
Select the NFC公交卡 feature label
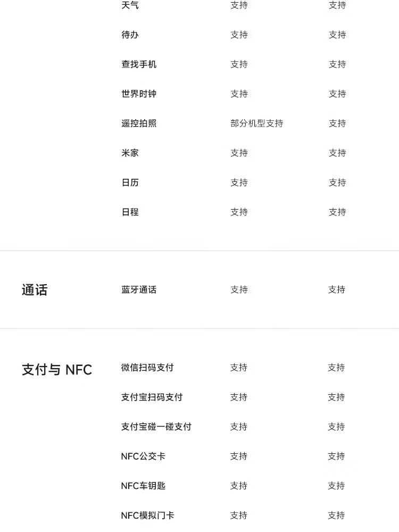point(143,456)
